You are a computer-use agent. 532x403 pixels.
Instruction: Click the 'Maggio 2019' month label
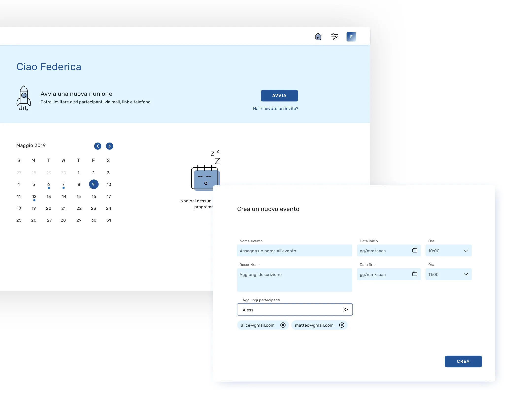[31, 145]
